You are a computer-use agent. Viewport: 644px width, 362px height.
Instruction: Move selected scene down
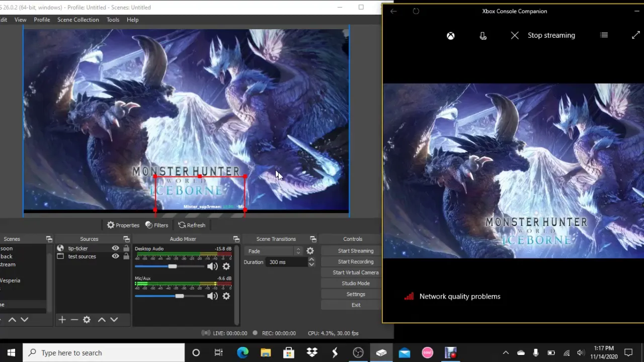point(24,320)
